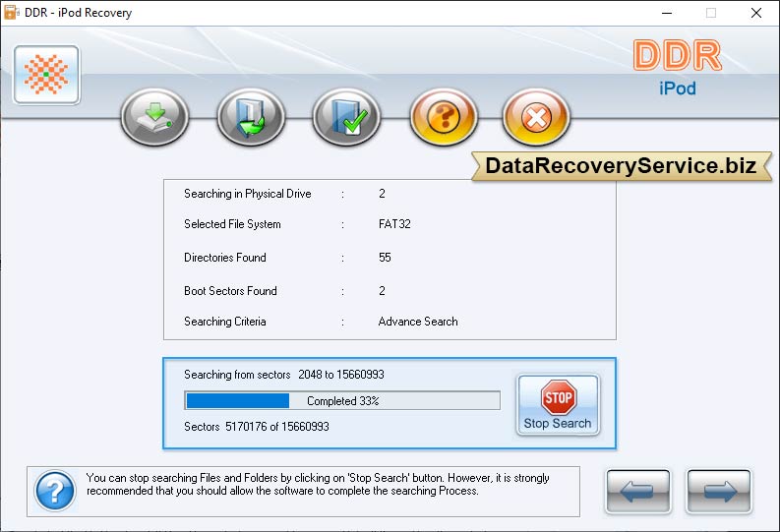This screenshot has height=532, width=780.
Task: Click the directories count value 55
Action: click(385, 258)
